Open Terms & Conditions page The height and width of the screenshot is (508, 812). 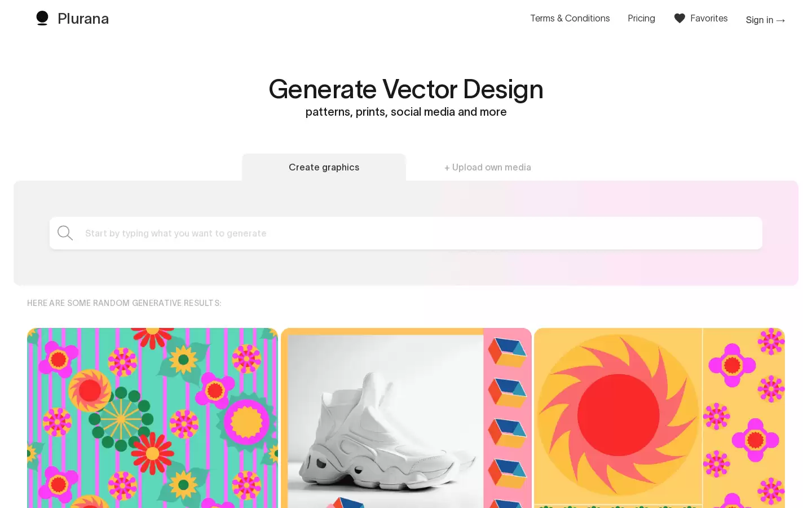click(x=570, y=18)
